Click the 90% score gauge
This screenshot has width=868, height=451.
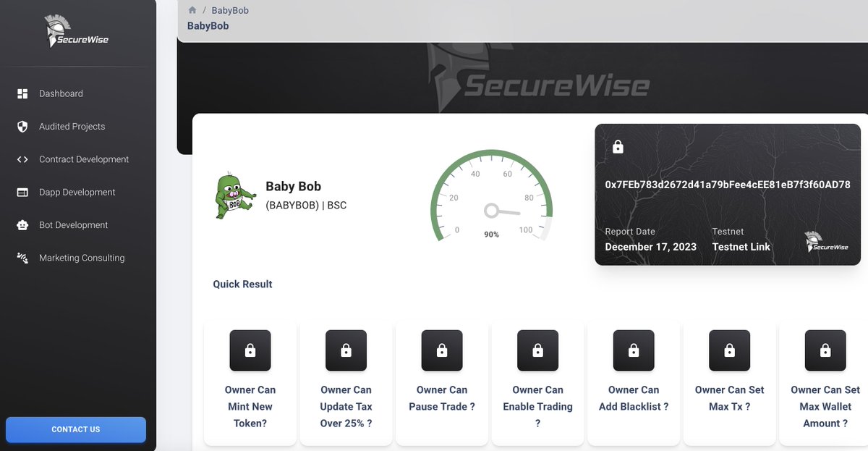(492, 196)
